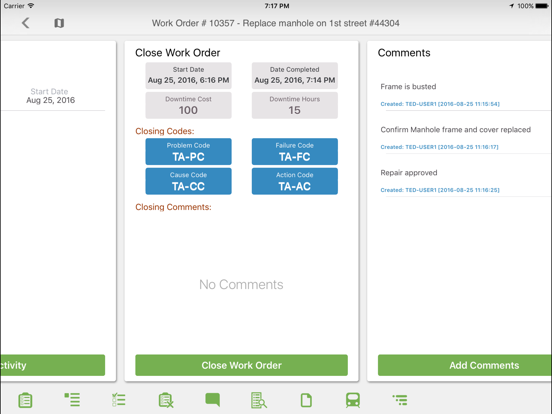Go back using the left chevron
Image resolution: width=552 pixels, height=414 pixels.
tap(25, 23)
